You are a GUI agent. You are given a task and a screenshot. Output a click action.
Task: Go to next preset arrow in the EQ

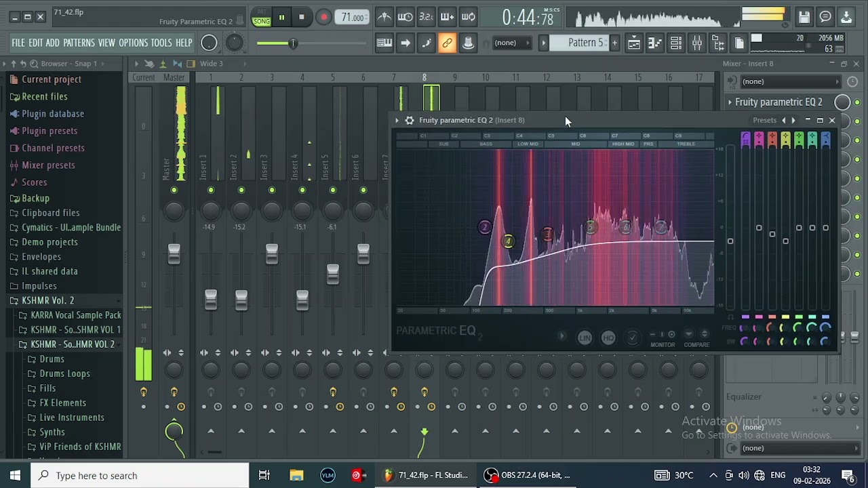coord(793,120)
